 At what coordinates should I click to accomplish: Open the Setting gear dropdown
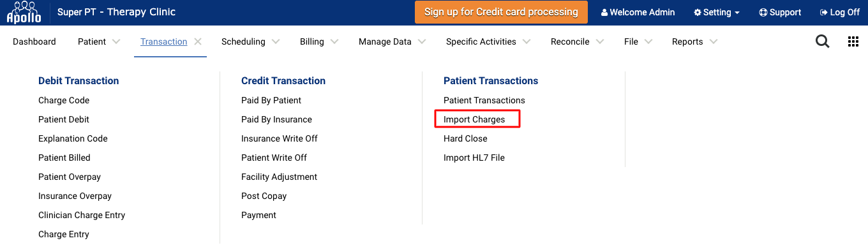tap(717, 13)
